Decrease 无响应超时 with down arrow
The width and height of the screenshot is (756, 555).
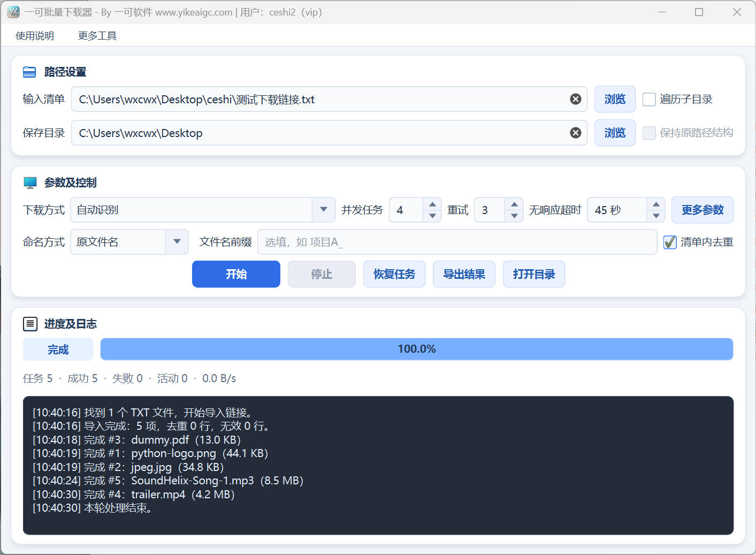[x=656, y=216]
